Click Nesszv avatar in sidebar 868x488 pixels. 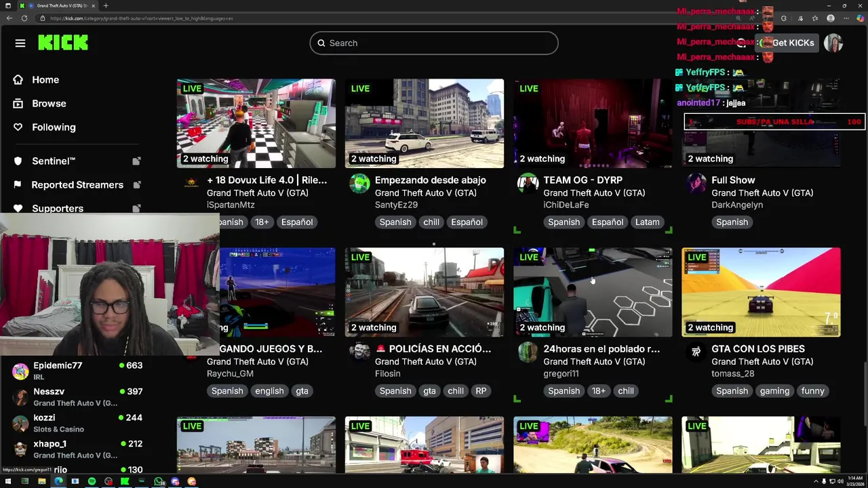(x=21, y=396)
